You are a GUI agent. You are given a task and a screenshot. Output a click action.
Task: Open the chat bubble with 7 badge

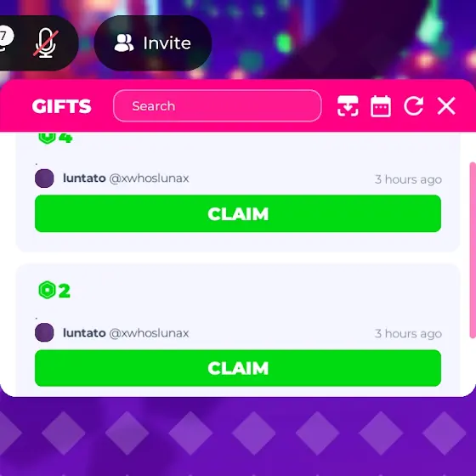tap(5, 39)
